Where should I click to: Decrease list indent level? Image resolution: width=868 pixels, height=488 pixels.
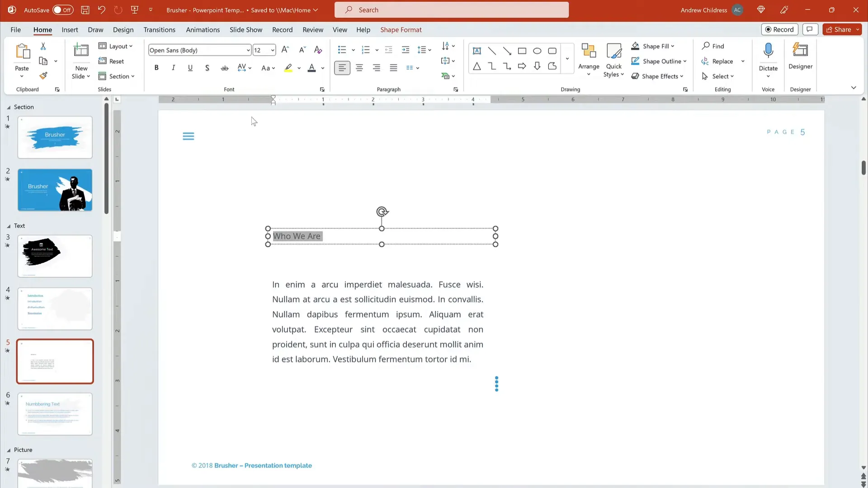(388, 50)
